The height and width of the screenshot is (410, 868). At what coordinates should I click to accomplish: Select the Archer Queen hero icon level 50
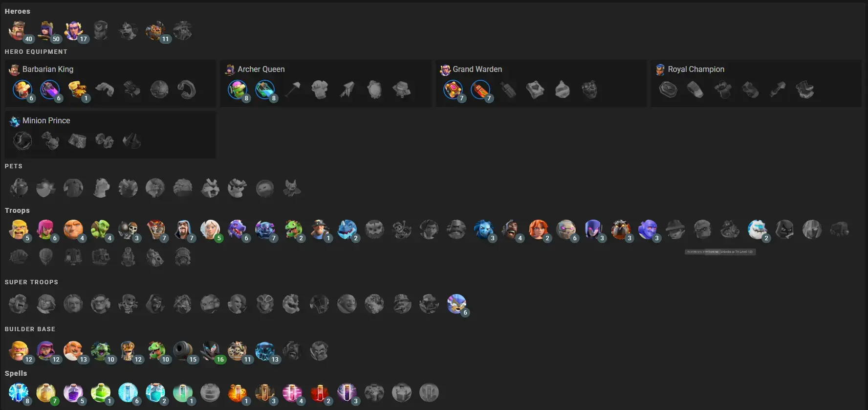[46, 31]
